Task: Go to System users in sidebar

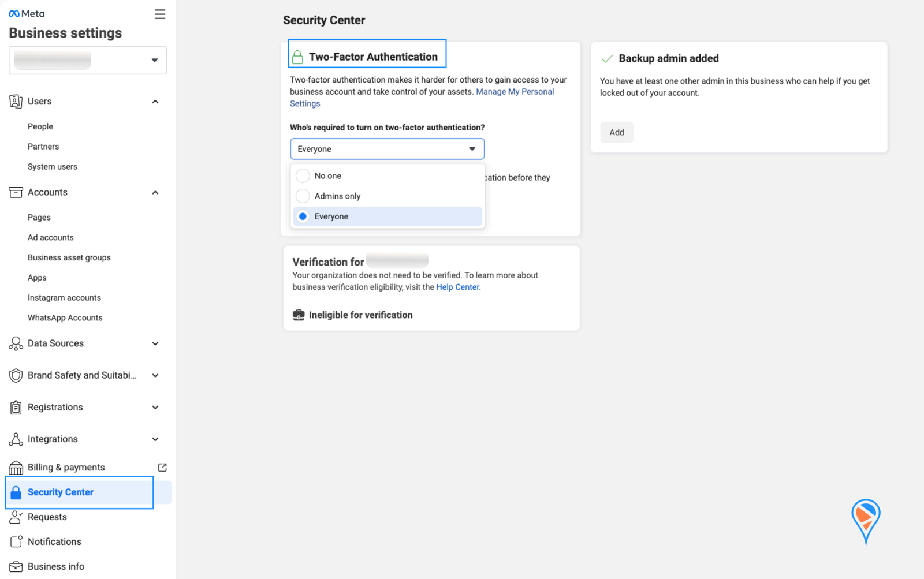Action: 53,167
